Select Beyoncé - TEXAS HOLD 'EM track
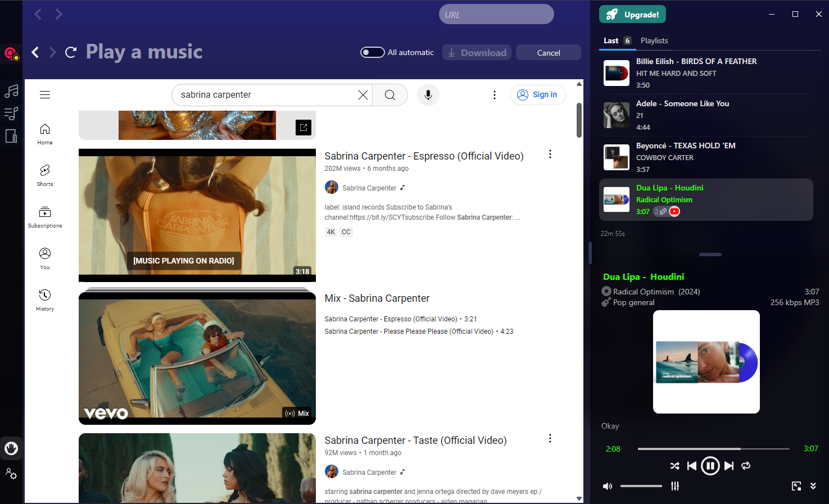The image size is (829, 504). click(x=705, y=157)
